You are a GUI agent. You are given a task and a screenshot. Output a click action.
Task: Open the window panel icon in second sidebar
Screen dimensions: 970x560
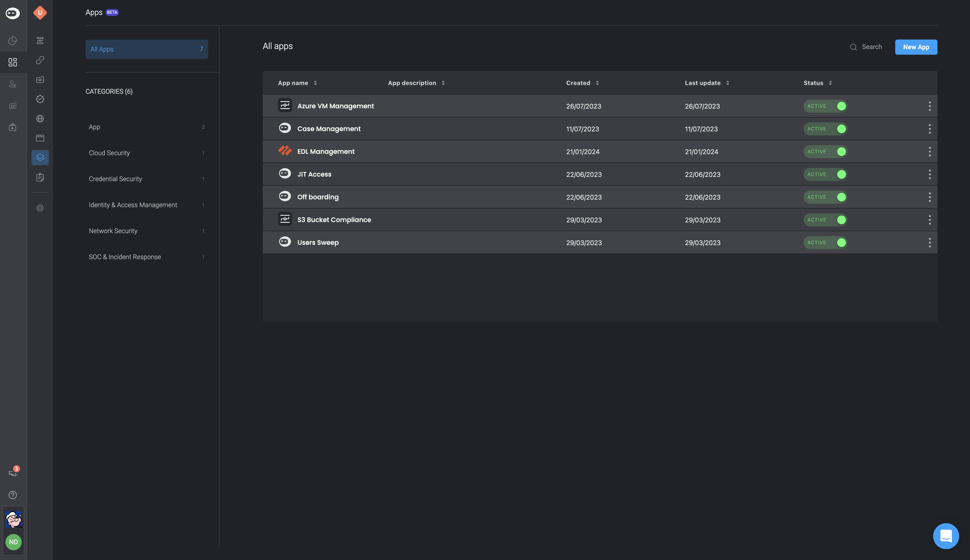click(x=40, y=138)
